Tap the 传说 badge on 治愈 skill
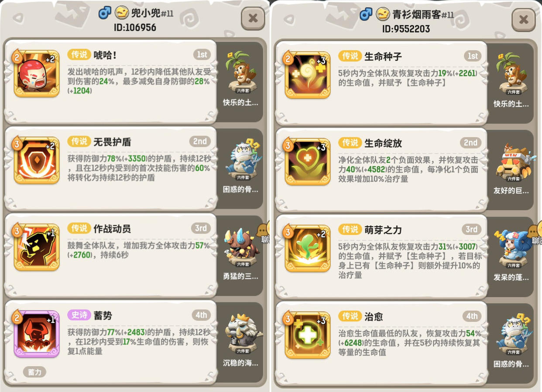The height and width of the screenshot is (392, 542). click(x=350, y=316)
